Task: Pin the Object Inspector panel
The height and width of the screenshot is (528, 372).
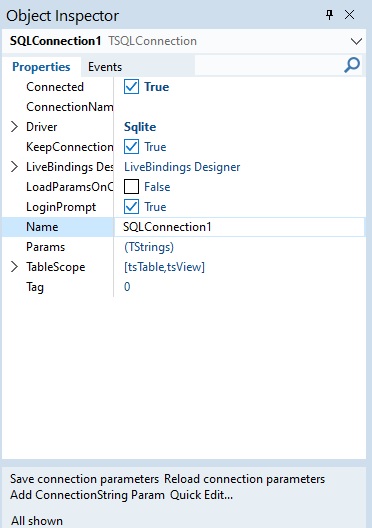Action: [x=330, y=15]
